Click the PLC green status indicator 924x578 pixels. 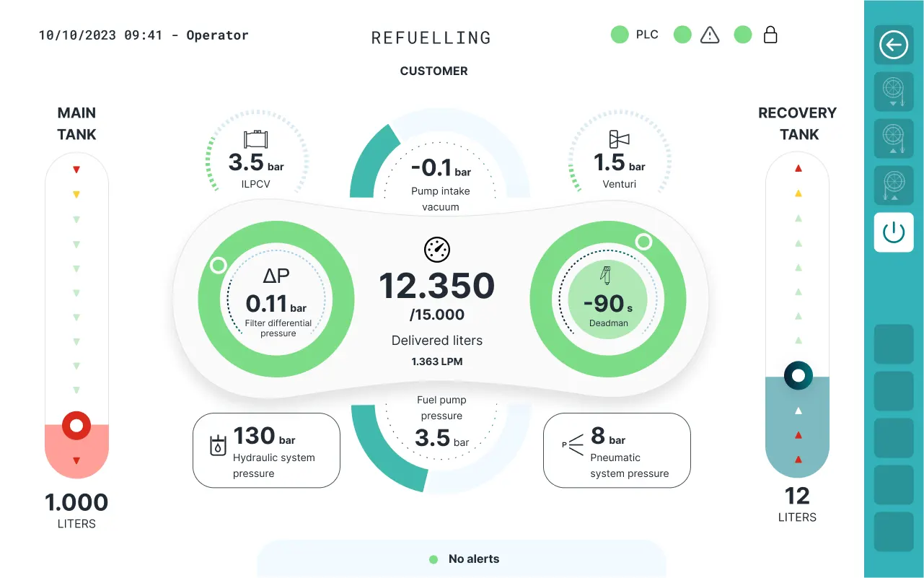[620, 35]
